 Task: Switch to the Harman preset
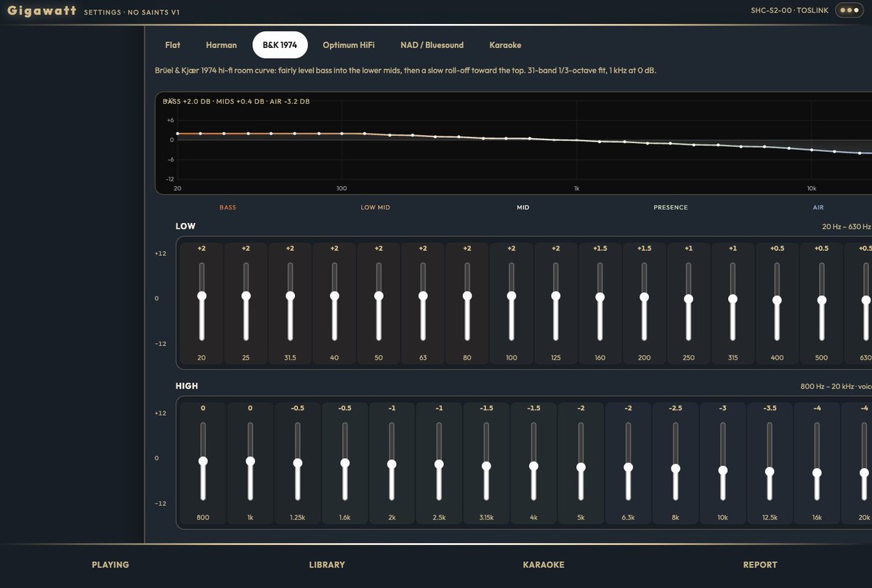(x=222, y=45)
